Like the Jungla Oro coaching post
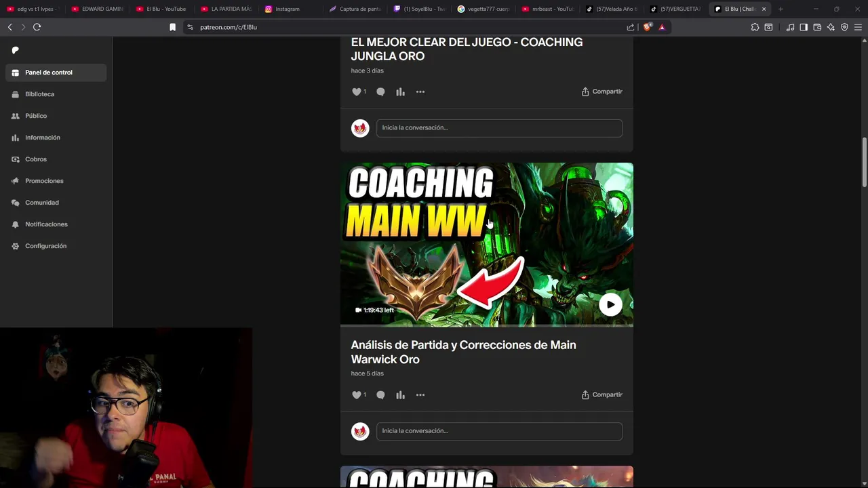Screen dimensions: 868x488 [357, 91]
